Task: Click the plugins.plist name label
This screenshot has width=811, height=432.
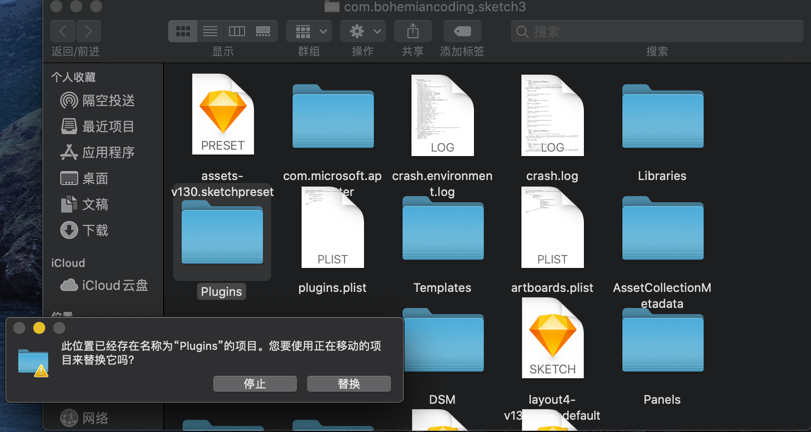Action: point(333,288)
